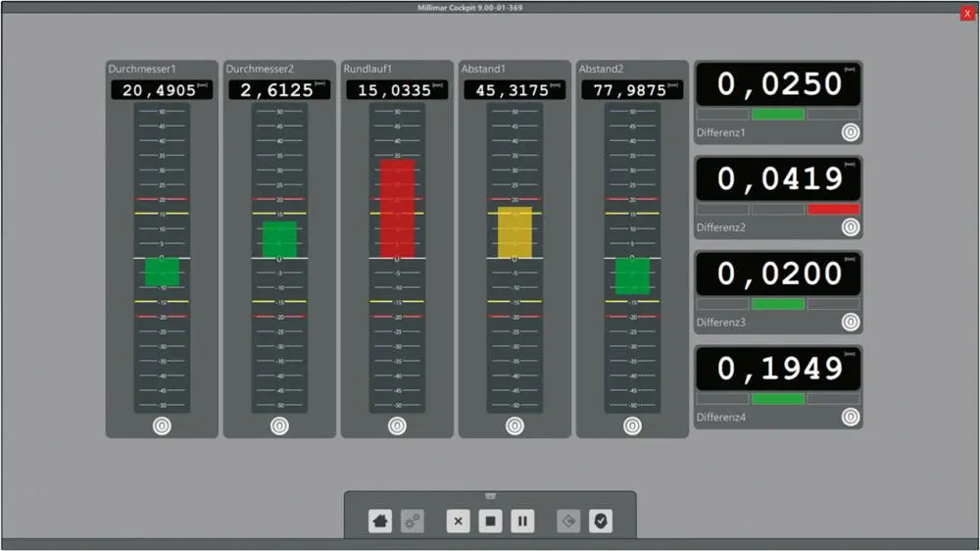Click the shield checkmark icon

[x=601, y=521]
